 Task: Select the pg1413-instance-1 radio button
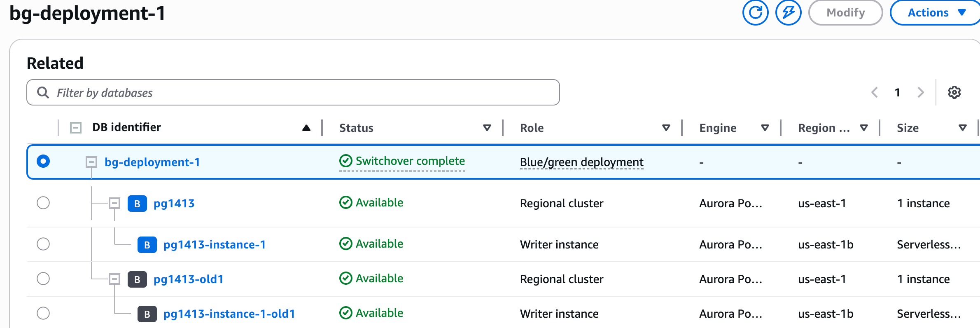pyautogui.click(x=43, y=244)
